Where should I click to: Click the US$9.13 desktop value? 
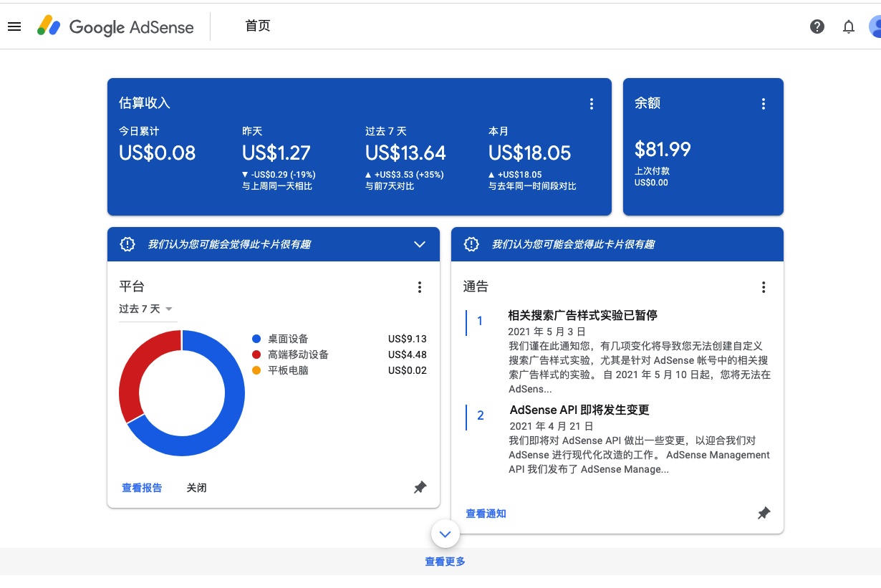(408, 339)
